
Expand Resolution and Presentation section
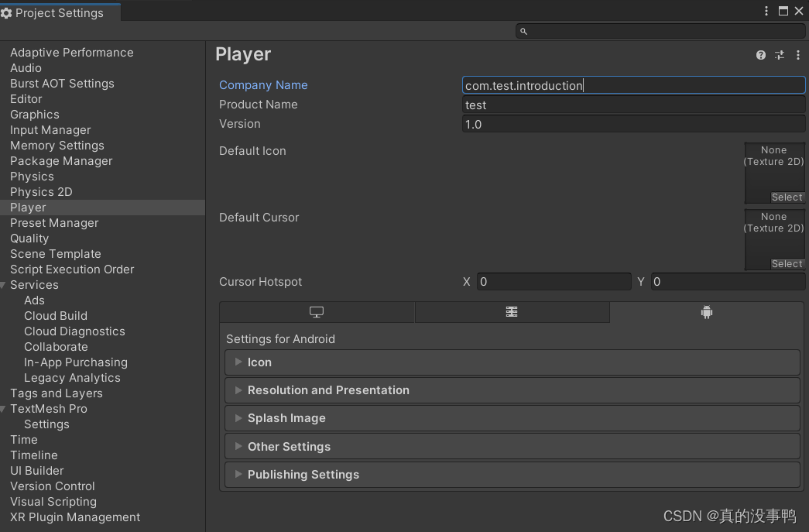click(x=512, y=390)
